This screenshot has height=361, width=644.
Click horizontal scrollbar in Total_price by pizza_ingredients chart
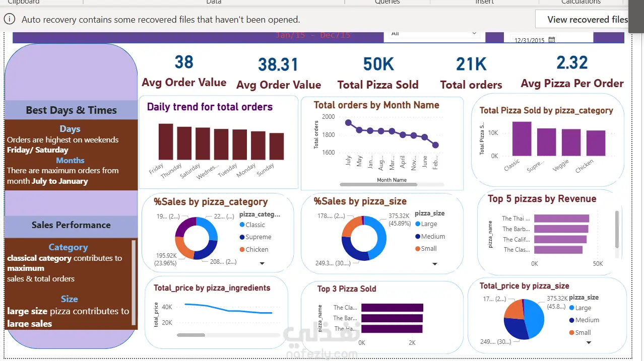point(191,335)
